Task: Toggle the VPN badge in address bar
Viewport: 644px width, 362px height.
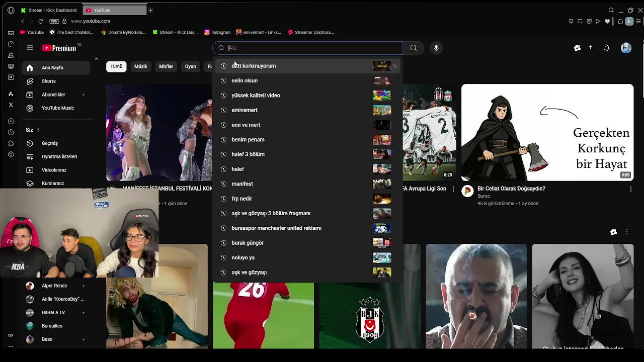Action: 54,21
